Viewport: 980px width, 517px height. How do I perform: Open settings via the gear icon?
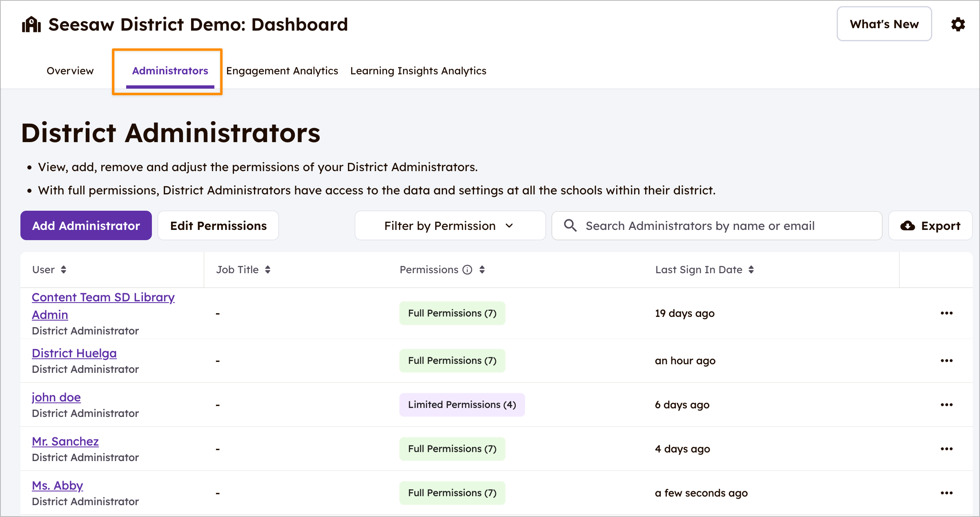point(958,24)
